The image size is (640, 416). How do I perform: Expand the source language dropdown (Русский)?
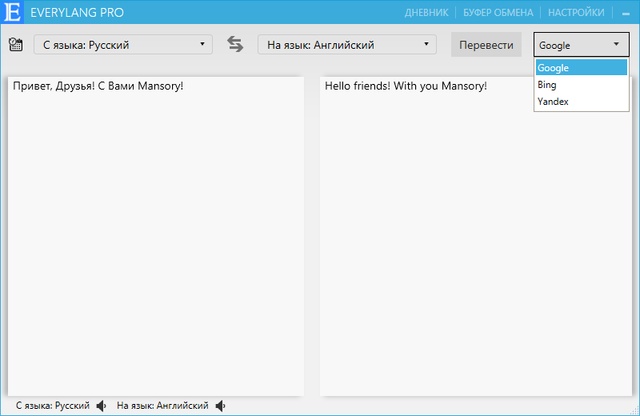(x=123, y=44)
